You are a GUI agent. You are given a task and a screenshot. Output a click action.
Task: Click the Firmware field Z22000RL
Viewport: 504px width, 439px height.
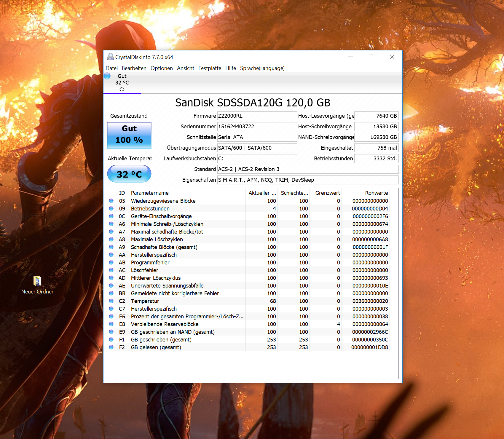tap(257, 116)
